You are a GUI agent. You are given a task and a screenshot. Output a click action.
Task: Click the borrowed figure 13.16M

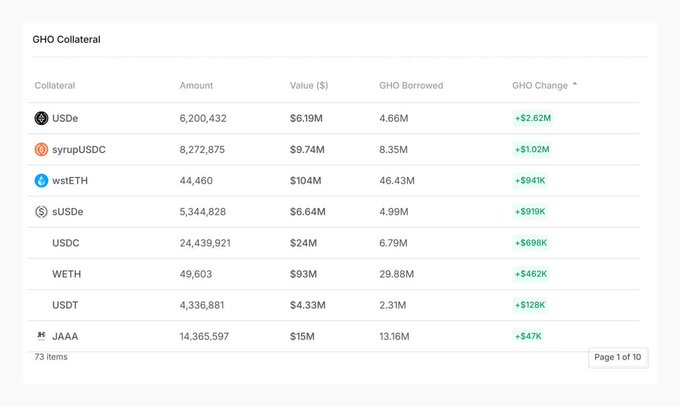coord(394,337)
